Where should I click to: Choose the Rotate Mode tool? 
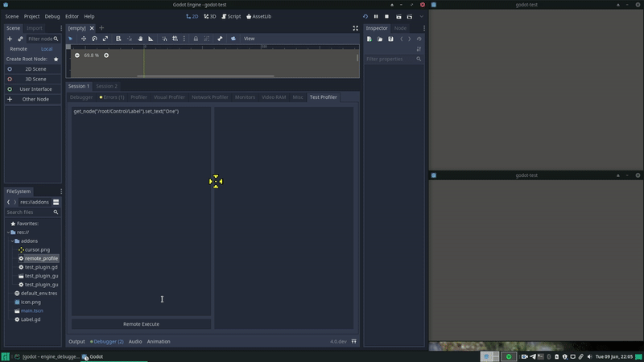point(94,39)
